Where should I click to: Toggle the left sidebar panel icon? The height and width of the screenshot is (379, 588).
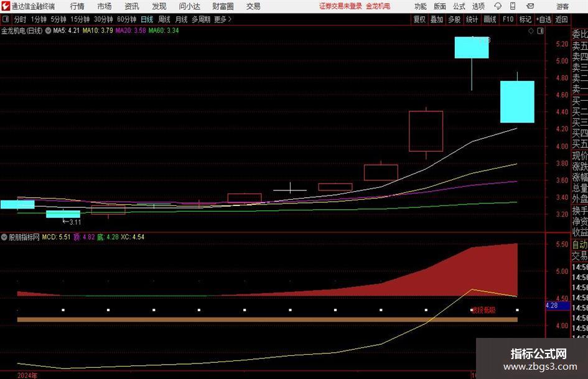coord(6,19)
